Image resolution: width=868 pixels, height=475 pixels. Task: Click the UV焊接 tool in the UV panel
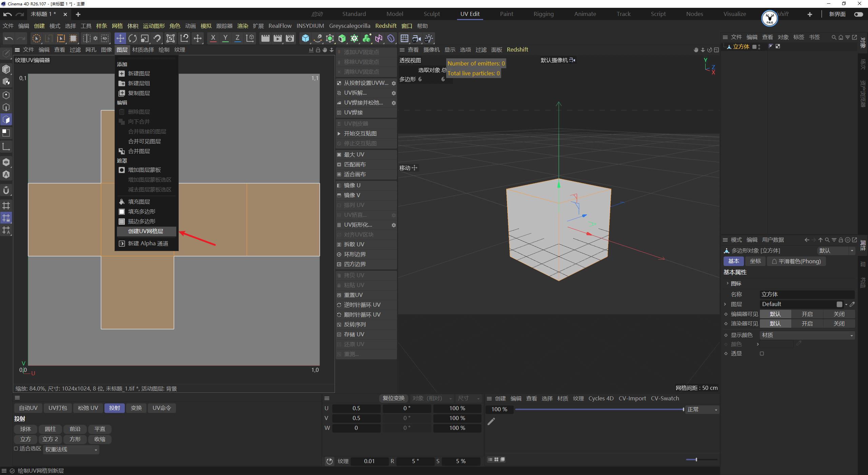pyautogui.click(x=354, y=112)
